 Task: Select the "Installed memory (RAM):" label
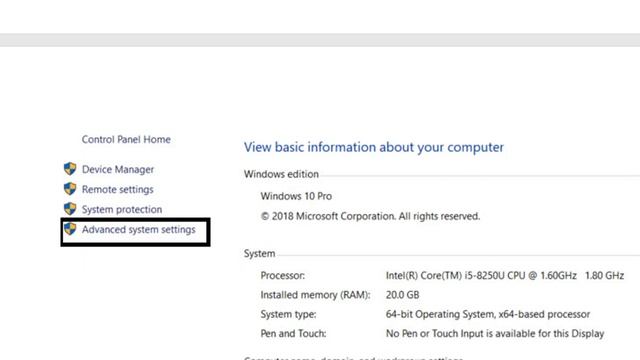coord(316,295)
